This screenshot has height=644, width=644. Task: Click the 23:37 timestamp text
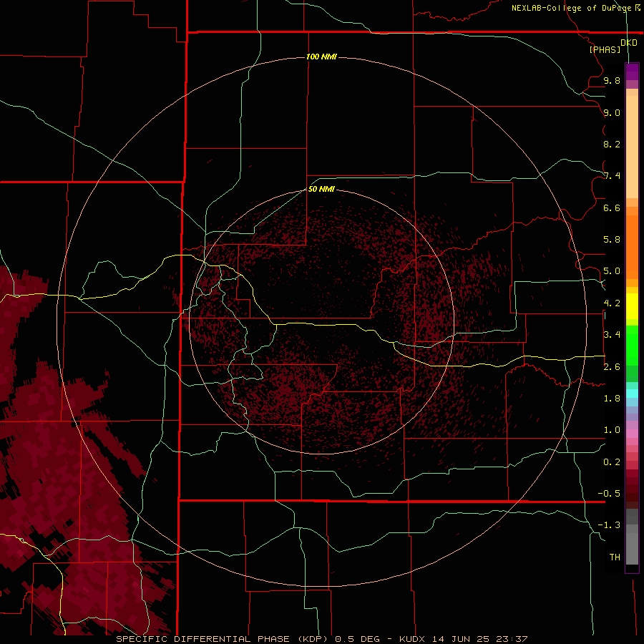(512, 639)
